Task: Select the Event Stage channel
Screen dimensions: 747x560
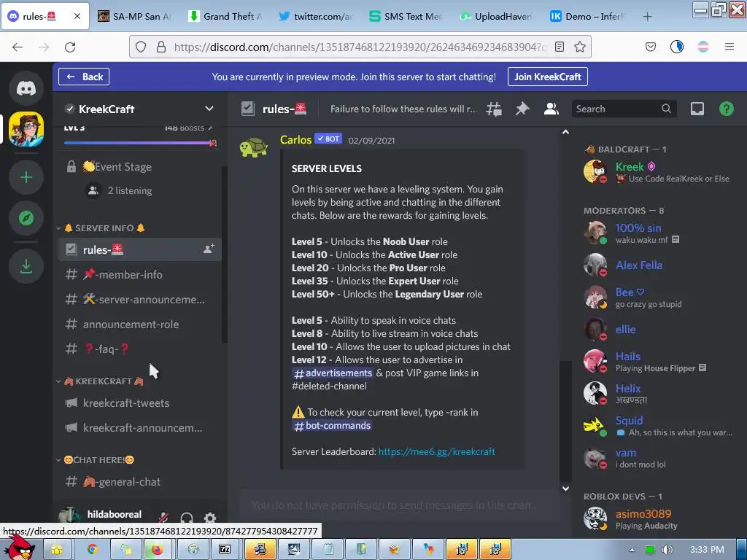Action: (x=139, y=167)
